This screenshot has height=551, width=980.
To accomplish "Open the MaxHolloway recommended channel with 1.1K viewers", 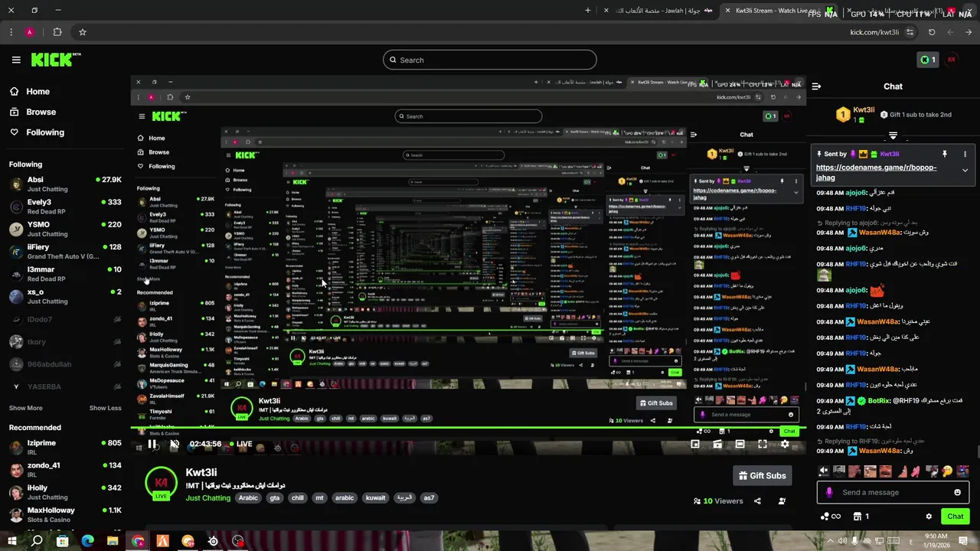I will tap(65, 514).
